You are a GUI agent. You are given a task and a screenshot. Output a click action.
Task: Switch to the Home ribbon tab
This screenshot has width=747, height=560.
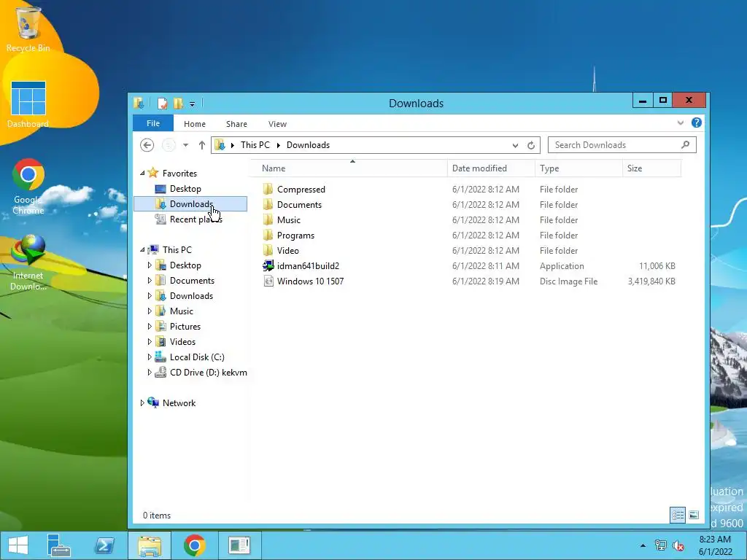click(195, 124)
